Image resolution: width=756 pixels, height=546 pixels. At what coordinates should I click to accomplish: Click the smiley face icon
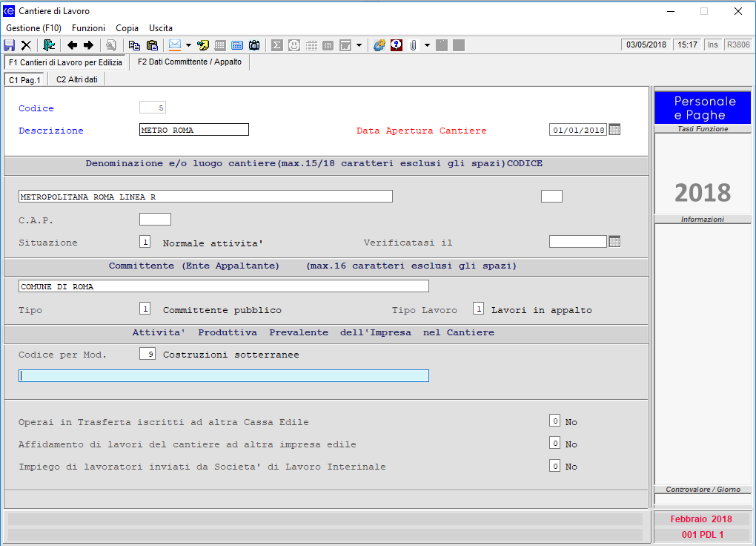tap(294, 45)
